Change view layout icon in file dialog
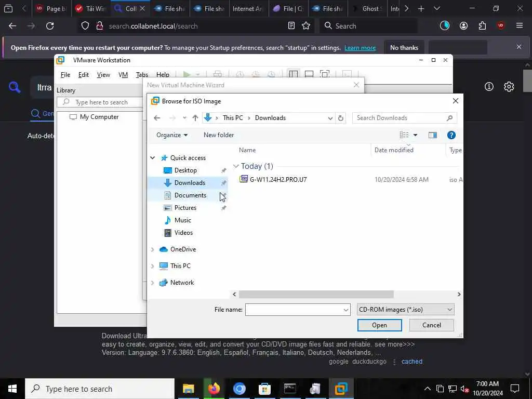This screenshot has width=532, height=399. [404, 135]
